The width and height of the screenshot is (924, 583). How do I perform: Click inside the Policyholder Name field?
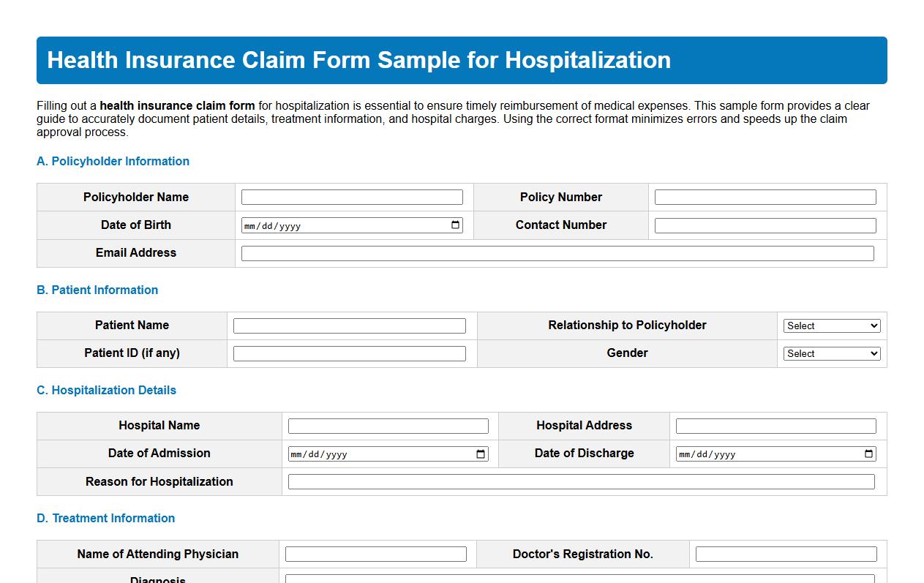tap(353, 197)
